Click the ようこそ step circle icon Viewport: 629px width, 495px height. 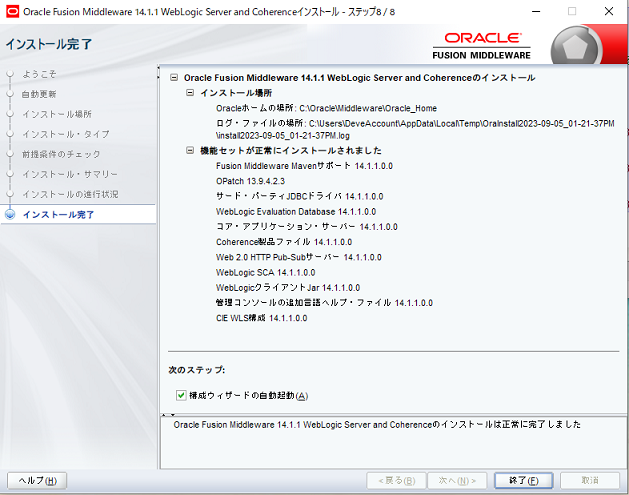click(x=10, y=74)
